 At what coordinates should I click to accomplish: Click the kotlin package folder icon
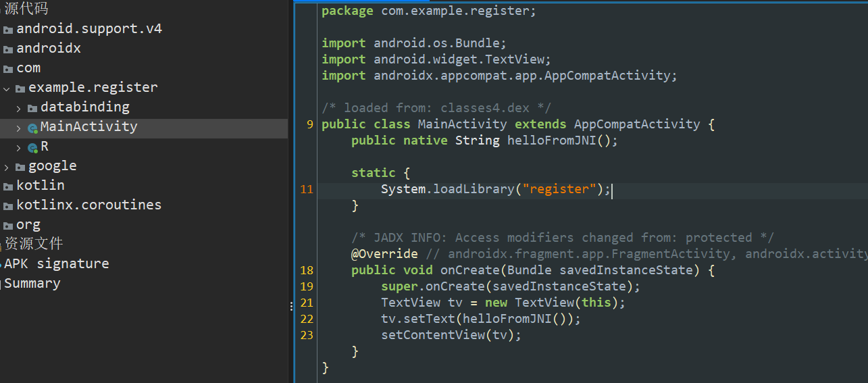8,186
